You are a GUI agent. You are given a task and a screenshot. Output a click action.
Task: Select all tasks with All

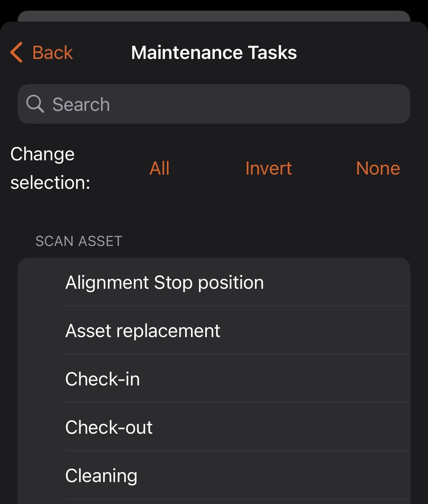pyautogui.click(x=159, y=168)
